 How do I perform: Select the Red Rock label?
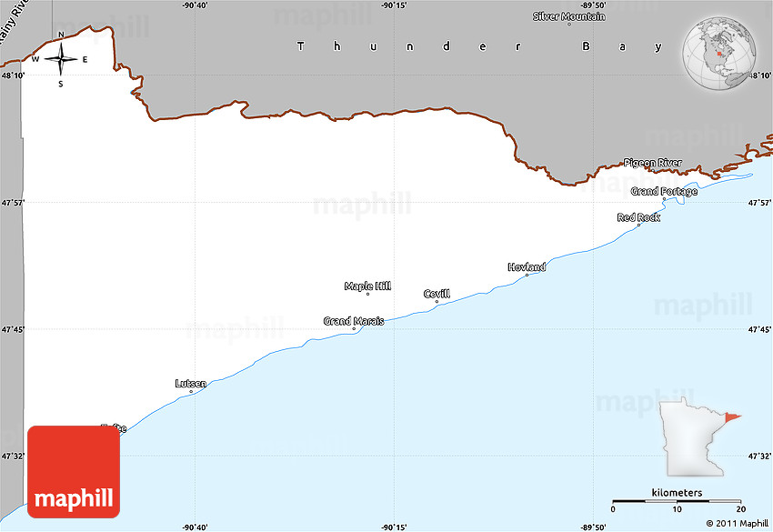(638, 217)
